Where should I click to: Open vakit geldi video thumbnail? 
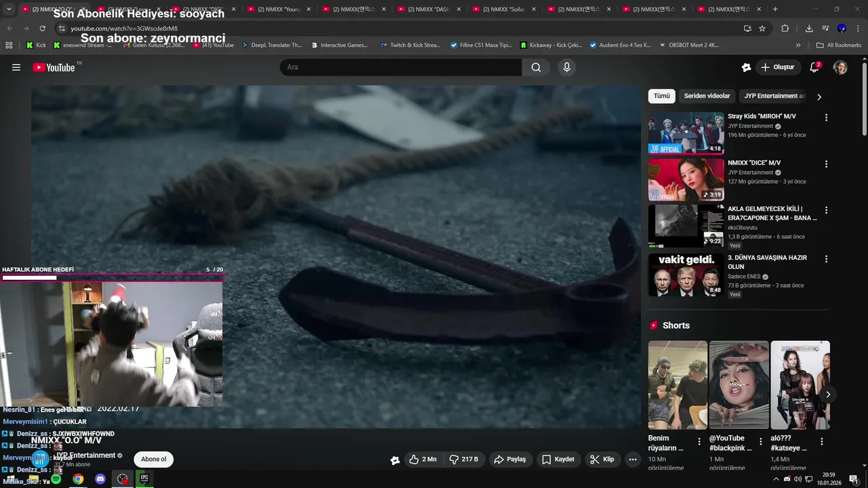pos(686,274)
